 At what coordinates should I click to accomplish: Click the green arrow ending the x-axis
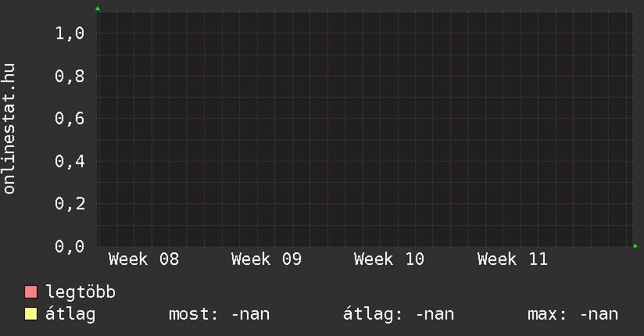click(635, 246)
